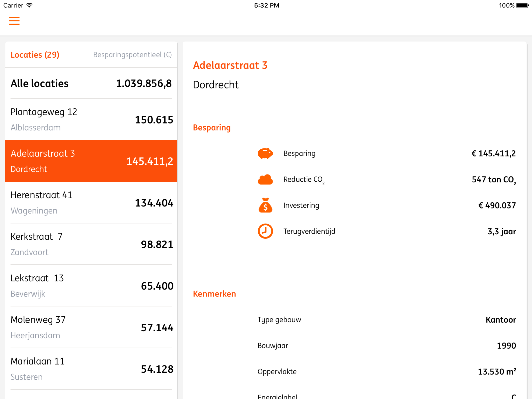Viewport: 532px width, 399px height.
Task: Tap the clock Terugverdientijd icon
Action: [x=265, y=231]
